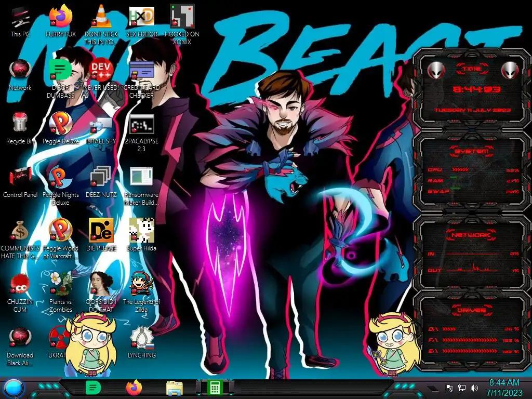Image resolution: width=532 pixels, height=399 pixels.
Task: Click the E:\ drive usage bar
Action: [470, 351]
